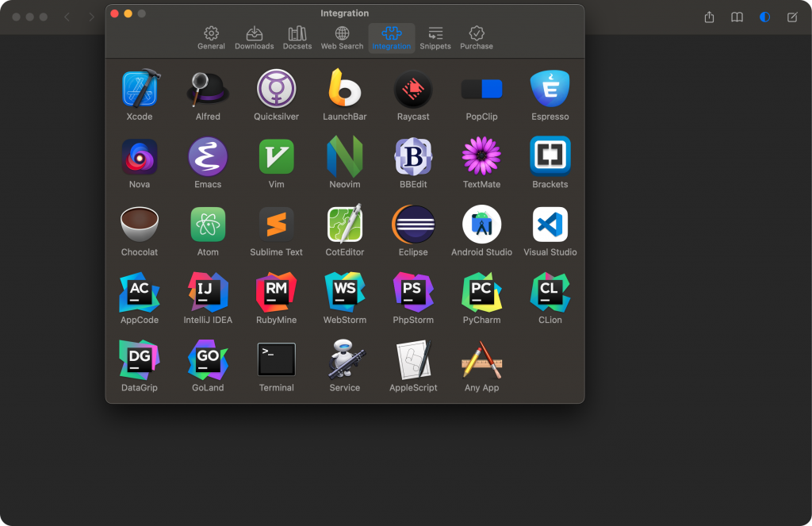Switch to the General preferences tab

(211, 36)
